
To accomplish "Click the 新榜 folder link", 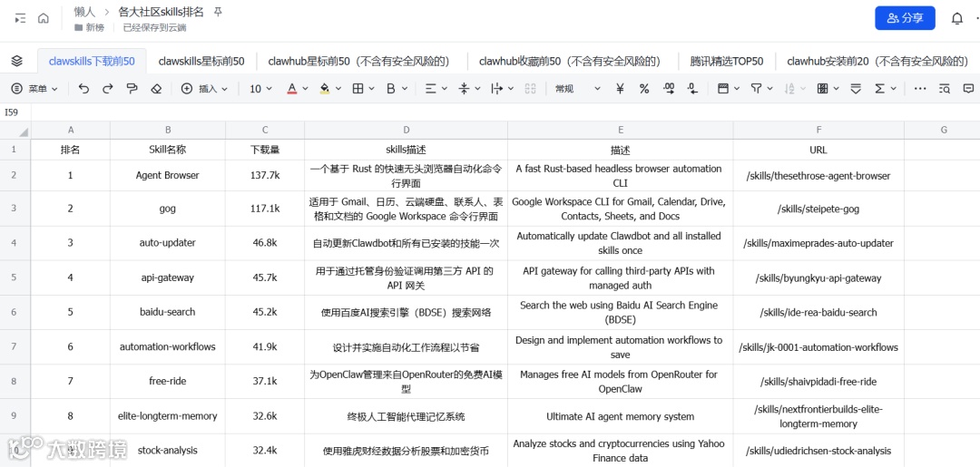I will click(89, 27).
